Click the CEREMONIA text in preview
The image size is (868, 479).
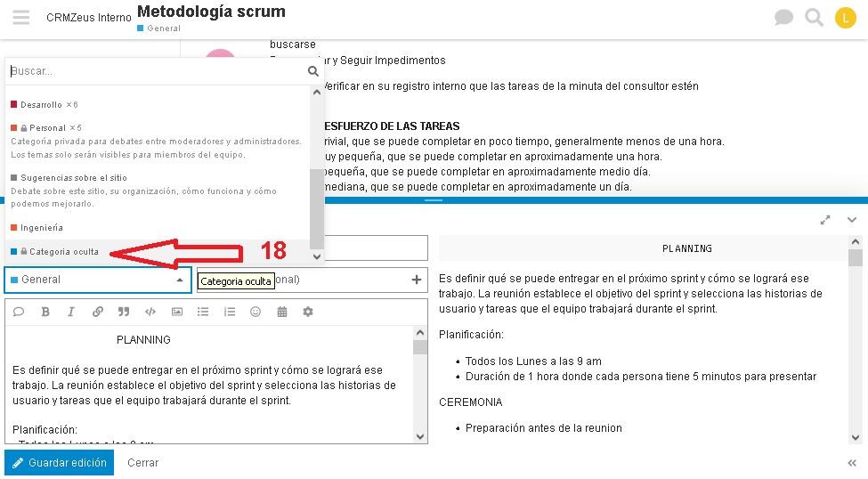[x=471, y=402]
